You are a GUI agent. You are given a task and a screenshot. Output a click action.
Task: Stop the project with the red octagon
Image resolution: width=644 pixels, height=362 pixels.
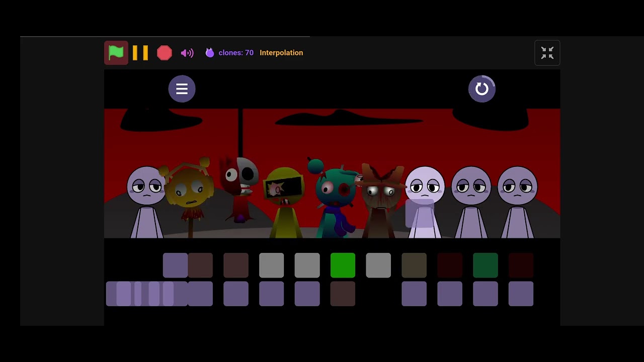pyautogui.click(x=165, y=53)
